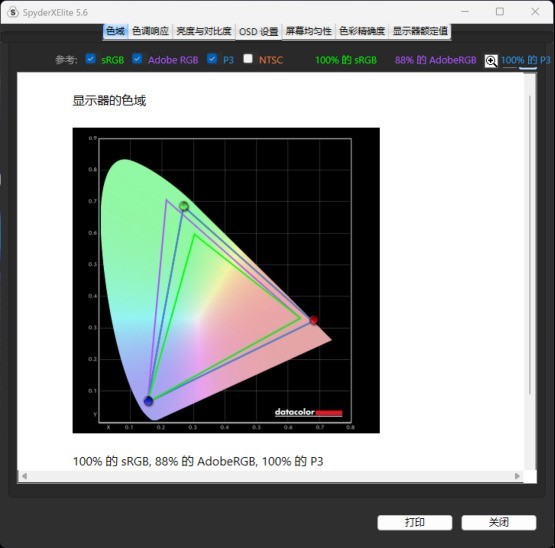Click the blue primary marker on gamut chart
555x548 pixels.
[148, 401]
